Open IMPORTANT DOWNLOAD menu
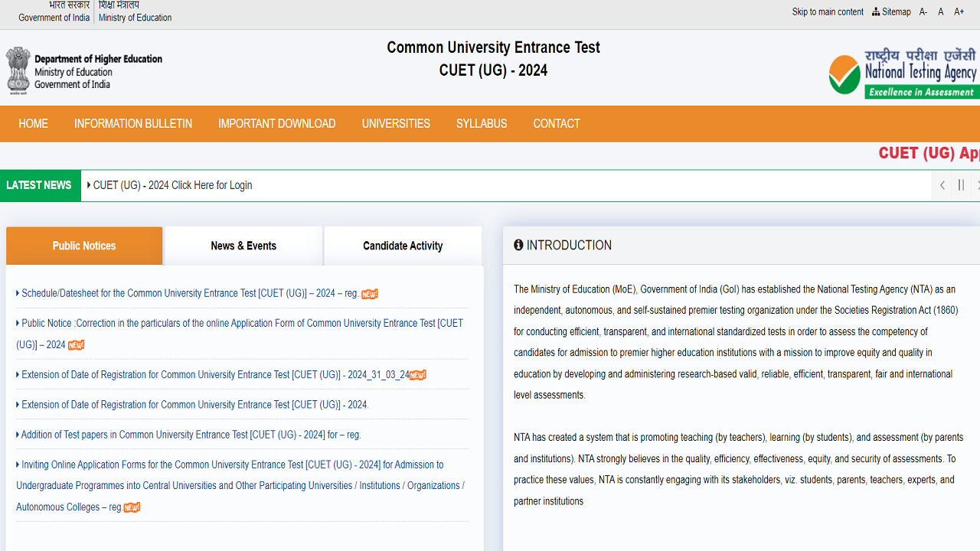Image resolution: width=980 pixels, height=551 pixels. coord(276,123)
